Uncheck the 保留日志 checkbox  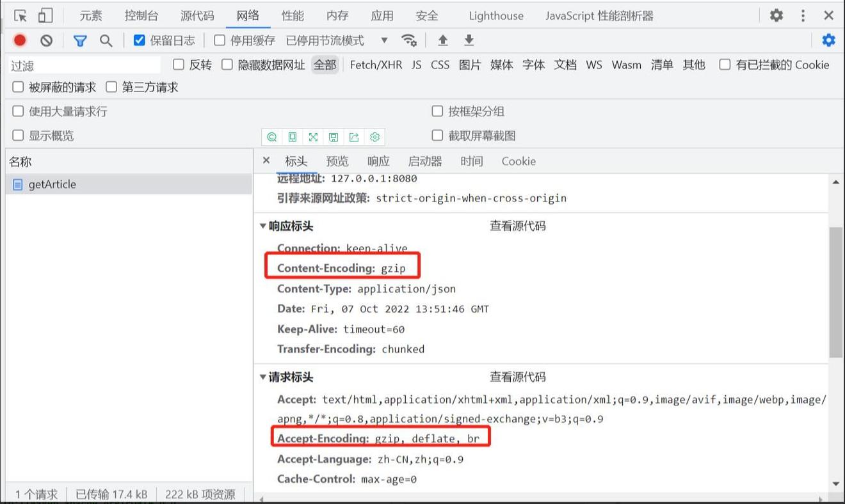click(140, 40)
